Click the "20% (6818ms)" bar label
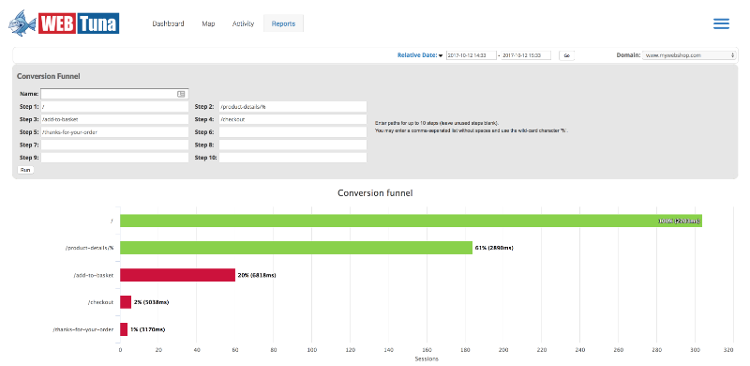This screenshot has height=366, width=750. coord(257,275)
